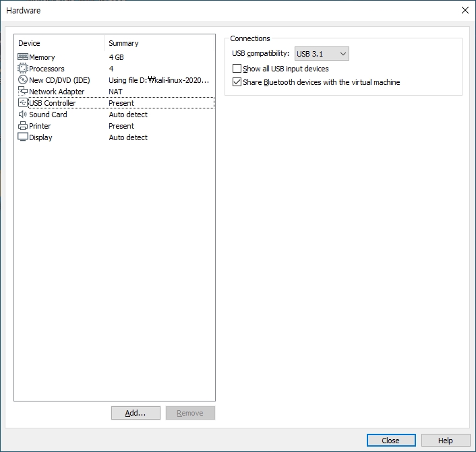This screenshot has width=476, height=452.
Task: Select the New CD/DVD (IDE) row label
Action: [59, 80]
